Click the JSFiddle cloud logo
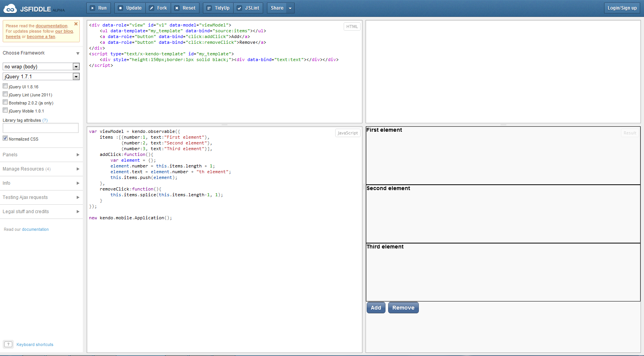Screen dimensions: 644x356 [x=10, y=8]
